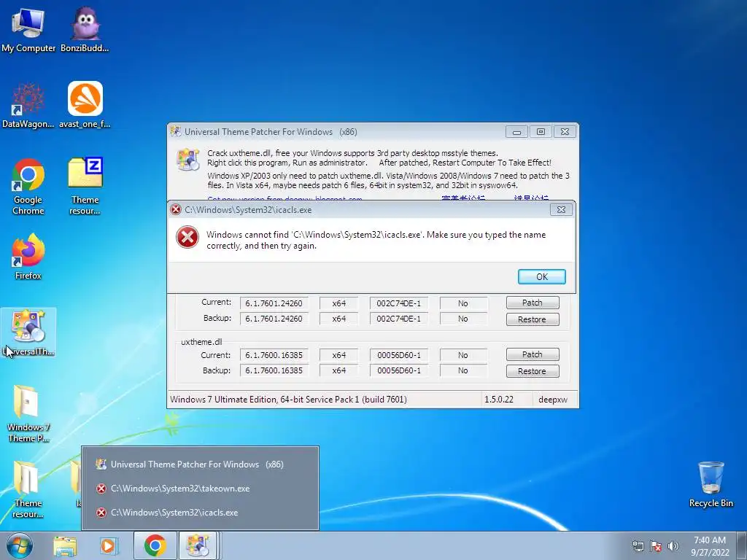This screenshot has height=560, width=747.
Task: Open Windows Explorer from taskbar
Action: click(65, 545)
